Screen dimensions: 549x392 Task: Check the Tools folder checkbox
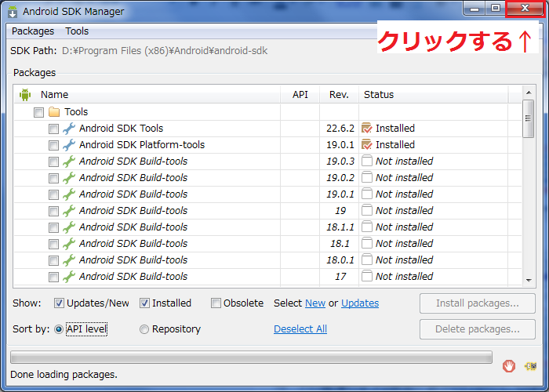click(39, 112)
